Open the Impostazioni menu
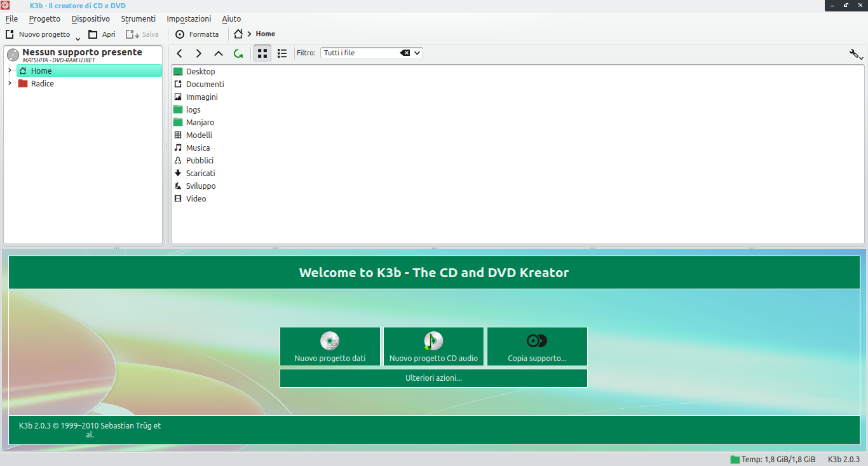Image resolution: width=868 pixels, height=466 pixels. tap(189, 18)
